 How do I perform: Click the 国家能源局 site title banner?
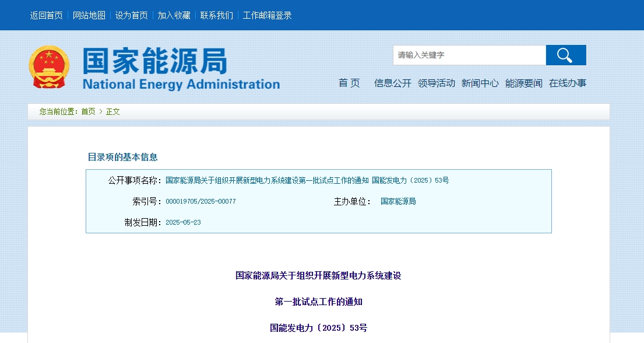click(181, 68)
